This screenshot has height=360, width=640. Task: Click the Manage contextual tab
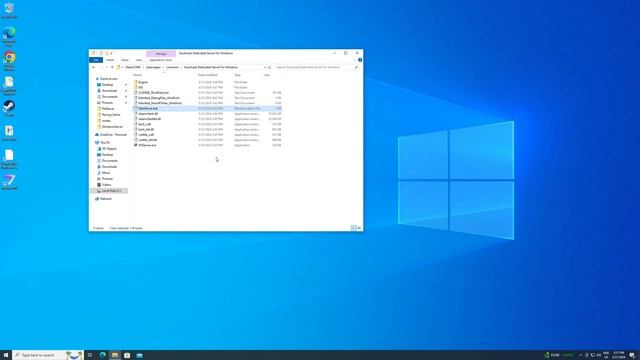pos(161,53)
